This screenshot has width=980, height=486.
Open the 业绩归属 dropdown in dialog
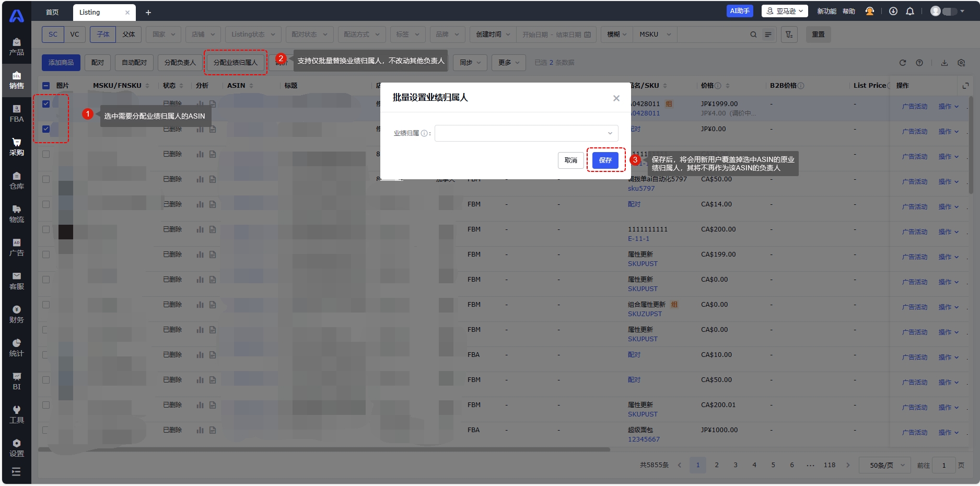(526, 133)
